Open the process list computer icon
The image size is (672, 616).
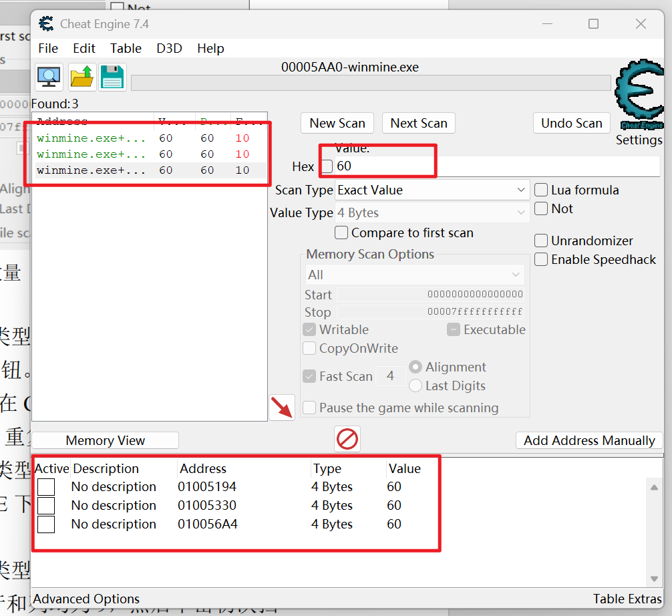[x=49, y=77]
